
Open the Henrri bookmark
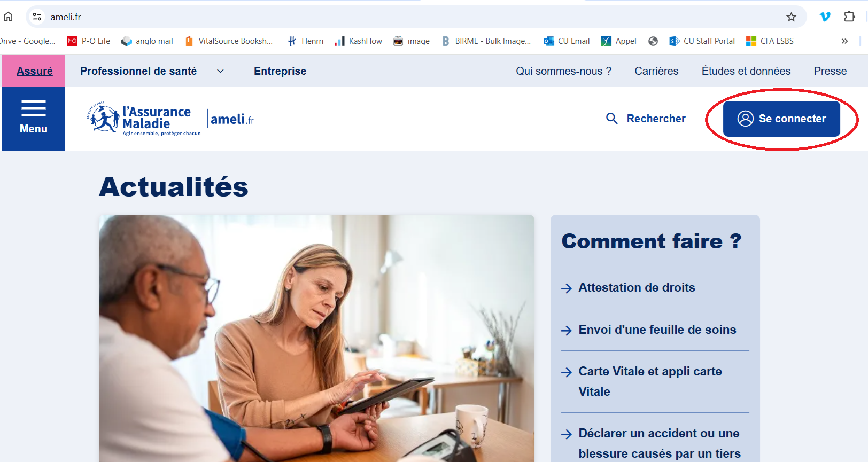coord(305,41)
